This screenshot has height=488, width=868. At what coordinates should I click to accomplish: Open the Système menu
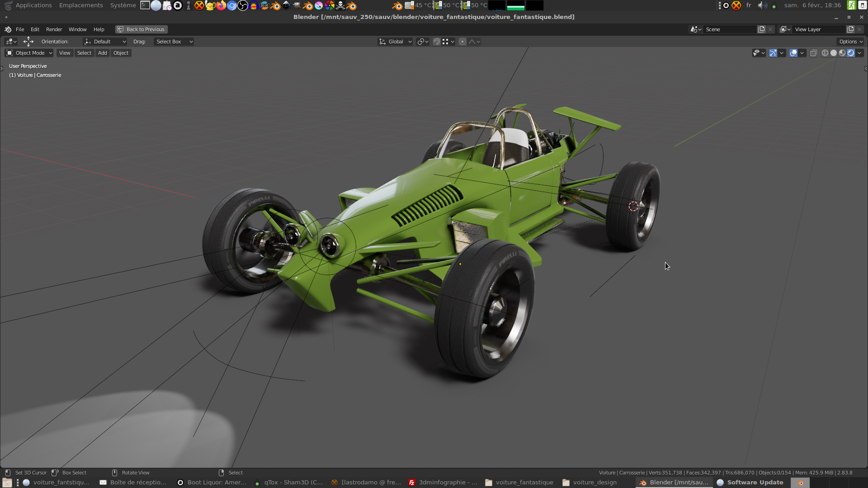tap(123, 5)
